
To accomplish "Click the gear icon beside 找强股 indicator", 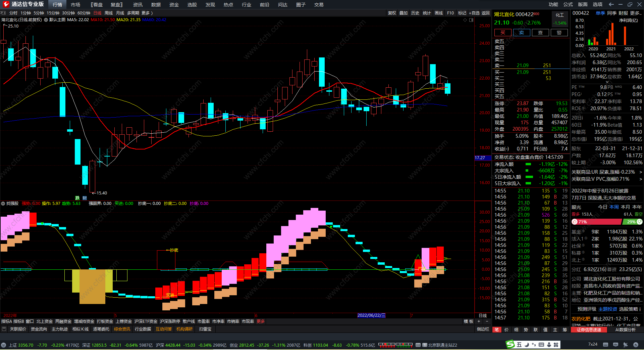I will tap(3, 204).
